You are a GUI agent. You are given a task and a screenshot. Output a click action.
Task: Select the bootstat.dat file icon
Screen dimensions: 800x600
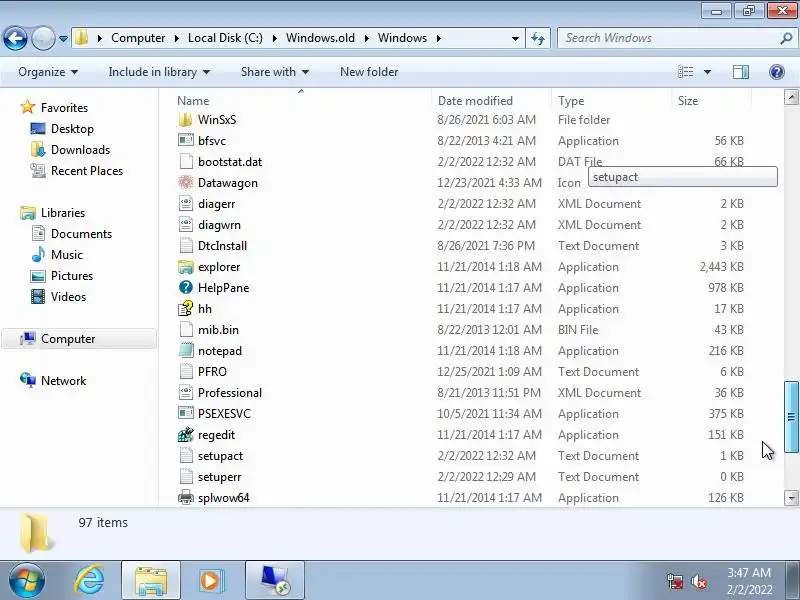pos(186,162)
